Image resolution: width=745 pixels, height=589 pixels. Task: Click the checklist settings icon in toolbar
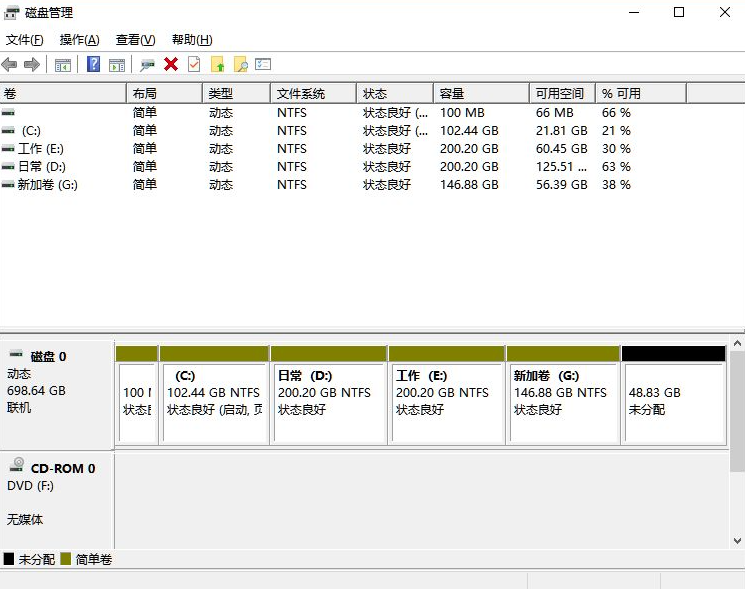point(263,65)
